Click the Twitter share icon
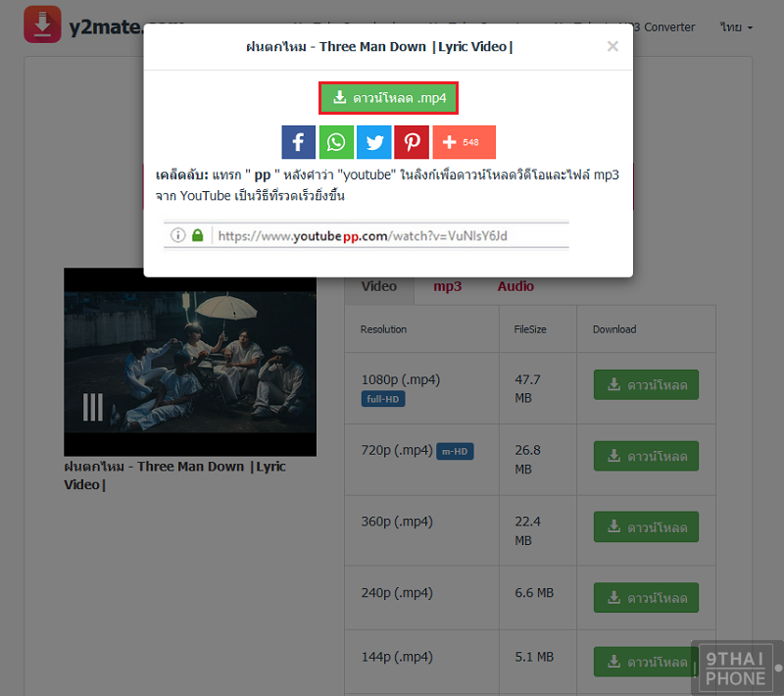Screen dimensions: 784x696 pyautogui.click(x=373, y=142)
